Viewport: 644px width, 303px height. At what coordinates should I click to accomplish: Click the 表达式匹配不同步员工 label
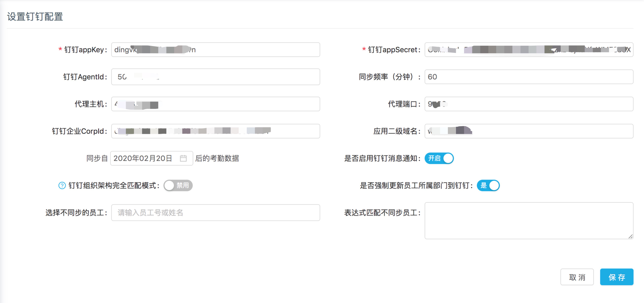point(382,213)
